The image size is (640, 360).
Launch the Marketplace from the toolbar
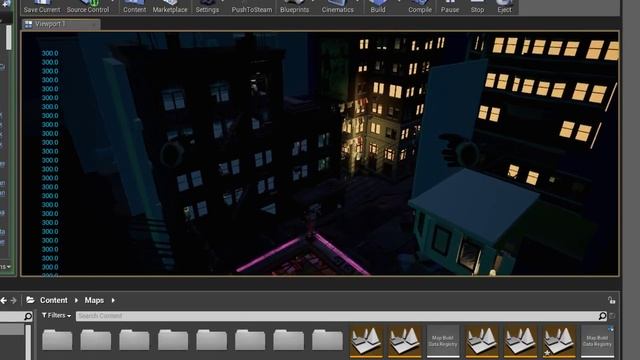[x=170, y=7]
